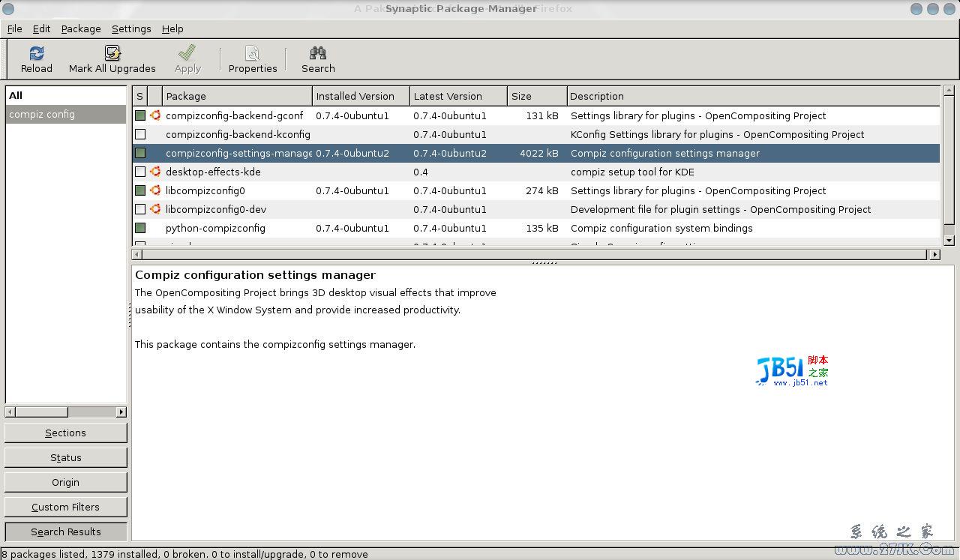
Task: Click Ubuntu-supported icon for compizconfig-backend-gconf
Action: click(x=155, y=115)
